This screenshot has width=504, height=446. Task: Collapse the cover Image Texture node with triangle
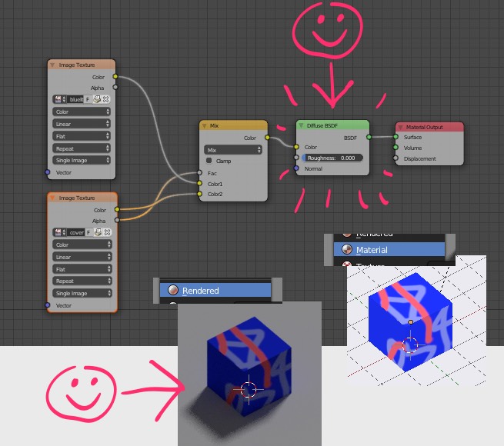[x=52, y=198]
